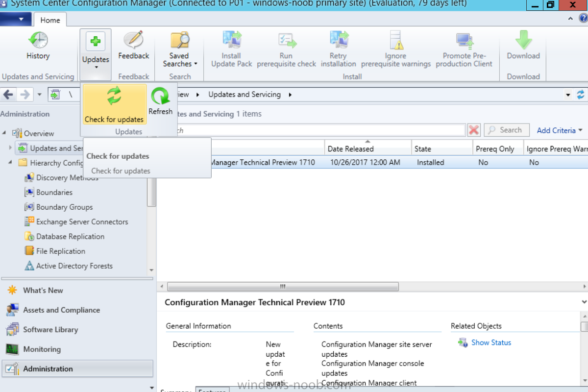Screen dimensions: 588x392
Task: Choose Check for updates in the dropdown
Action: click(114, 104)
